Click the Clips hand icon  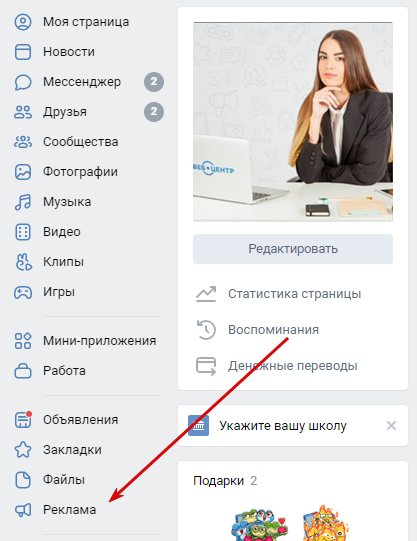[23, 262]
